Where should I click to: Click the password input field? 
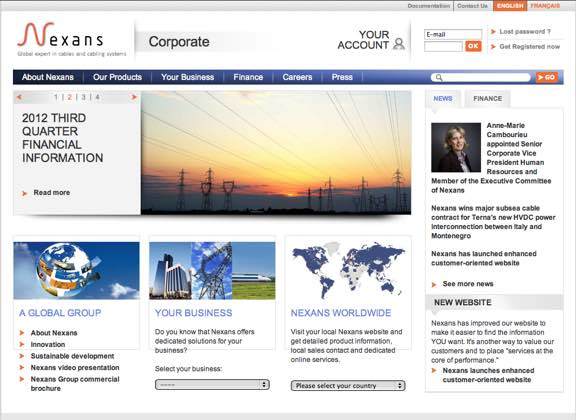pyautogui.click(x=443, y=46)
